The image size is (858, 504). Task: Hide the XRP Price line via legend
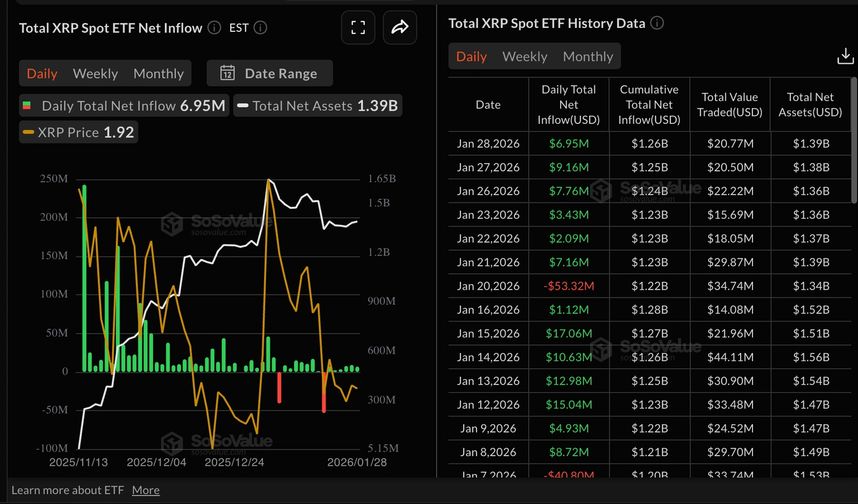tap(78, 132)
